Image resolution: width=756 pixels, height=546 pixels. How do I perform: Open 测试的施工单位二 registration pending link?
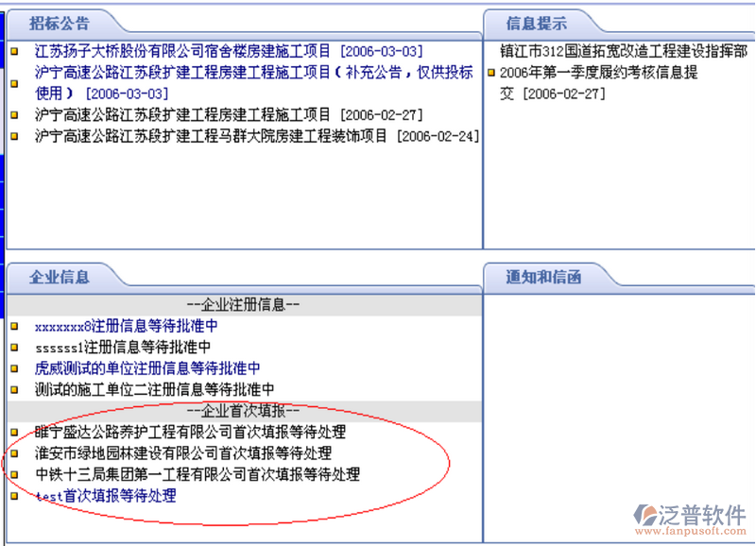click(x=154, y=389)
